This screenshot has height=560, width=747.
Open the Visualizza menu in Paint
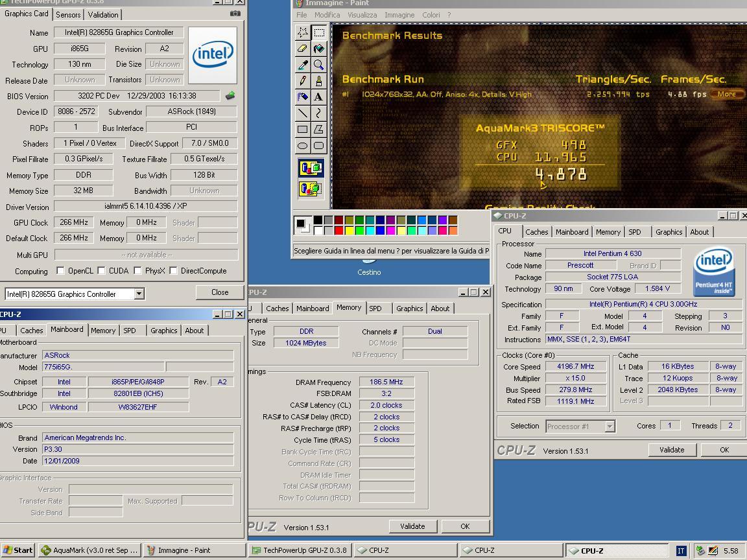click(362, 15)
